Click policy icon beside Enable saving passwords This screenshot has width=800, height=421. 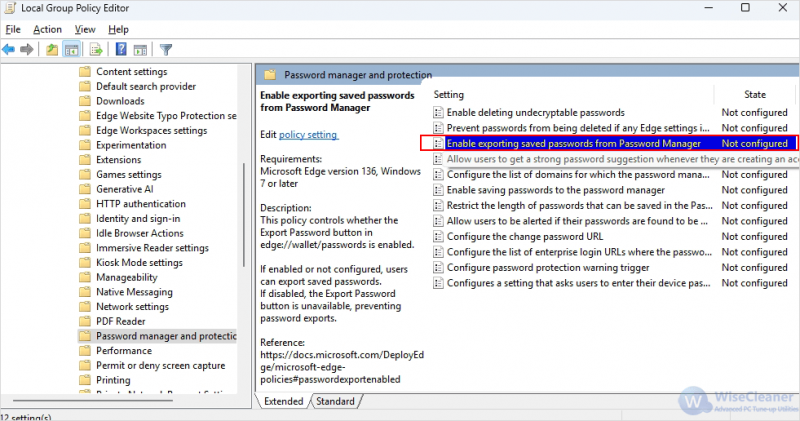click(438, 190)
